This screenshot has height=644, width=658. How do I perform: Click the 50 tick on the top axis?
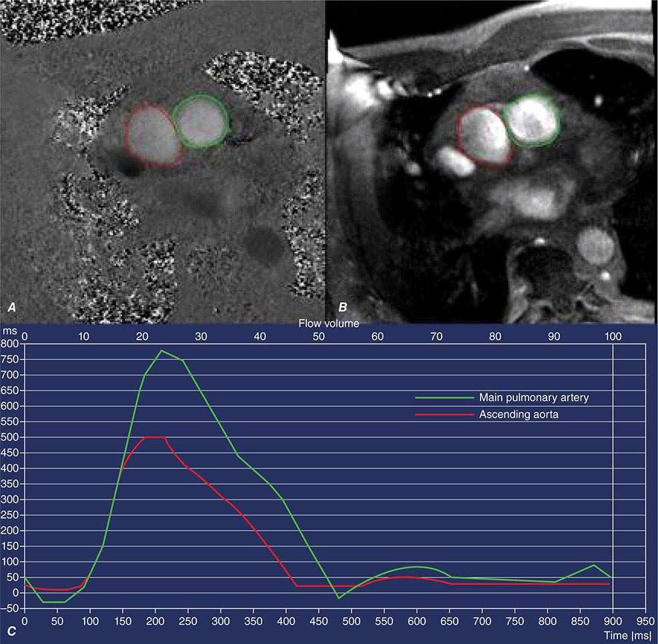click(x=318, y=336)
